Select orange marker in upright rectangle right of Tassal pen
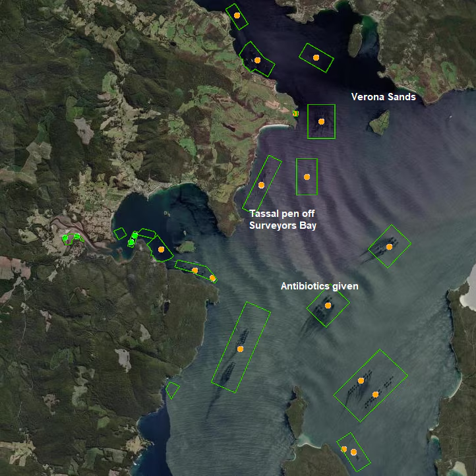This screenshot has height=476, width=476. click(x=307, y=177)
